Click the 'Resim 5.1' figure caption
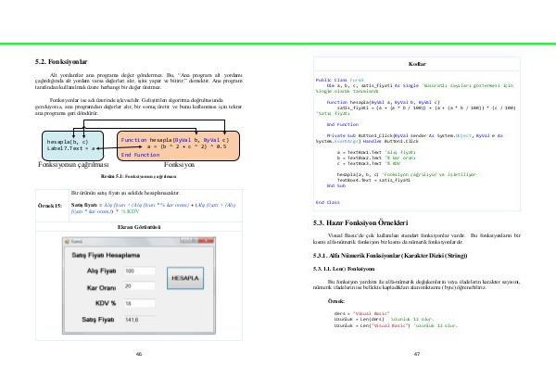The width and height of the screenshot is (556, 392). [x=139, y=176]
